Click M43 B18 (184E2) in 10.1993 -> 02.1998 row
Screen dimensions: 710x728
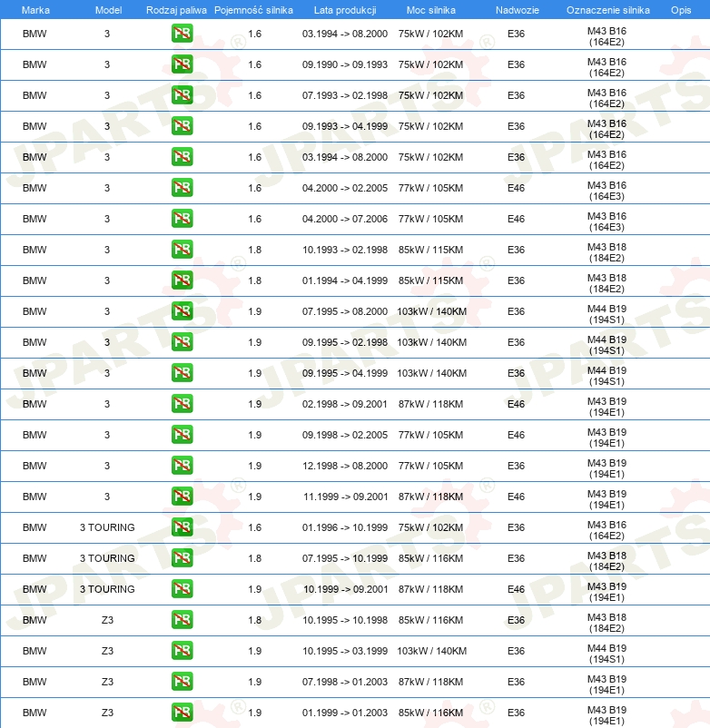point(606,252)
